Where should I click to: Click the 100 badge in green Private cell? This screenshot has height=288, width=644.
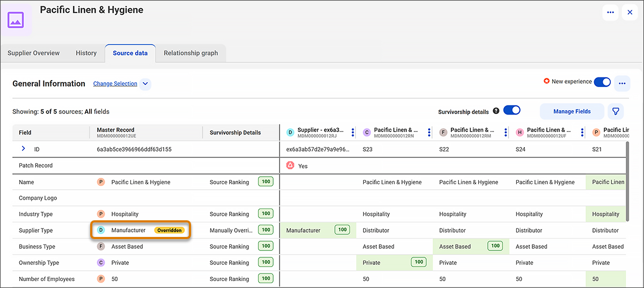(x=419, y=262)
